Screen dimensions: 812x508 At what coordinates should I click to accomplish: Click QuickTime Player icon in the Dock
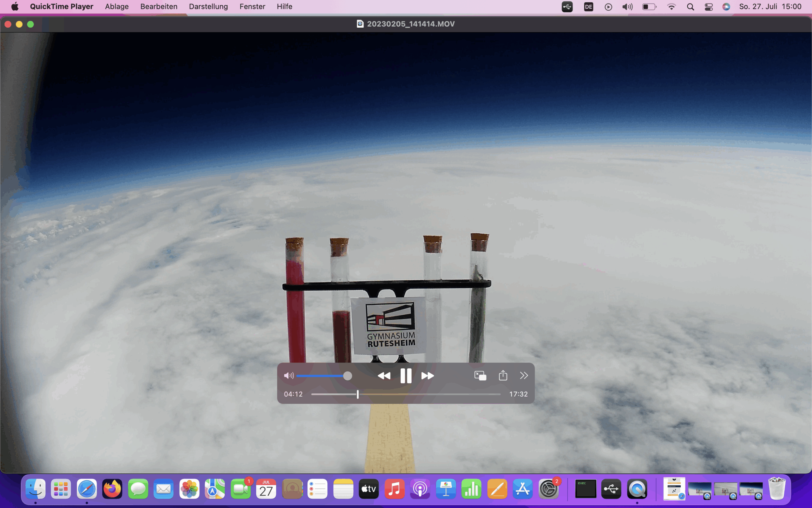click(637, 489)
